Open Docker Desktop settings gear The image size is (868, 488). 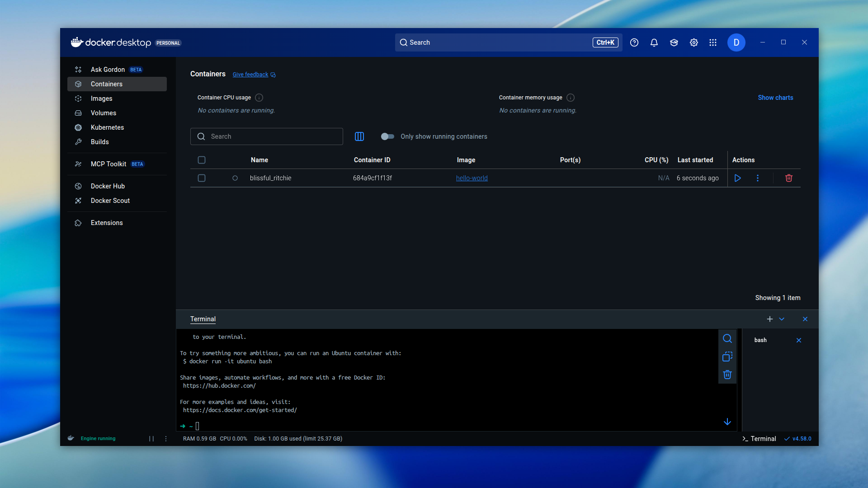[x=693, y=42]
